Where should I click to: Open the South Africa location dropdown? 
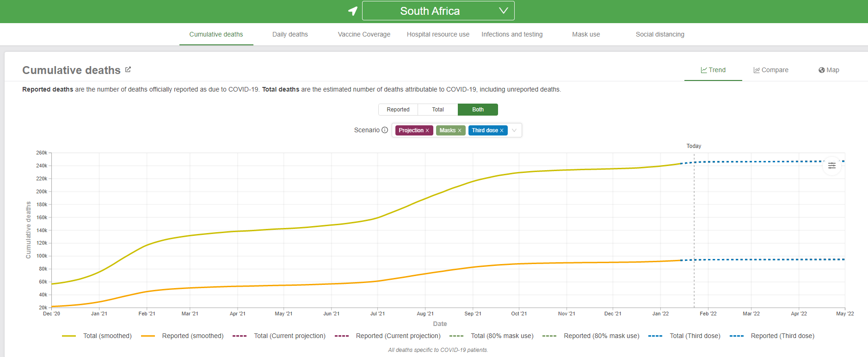pos(437,11)
